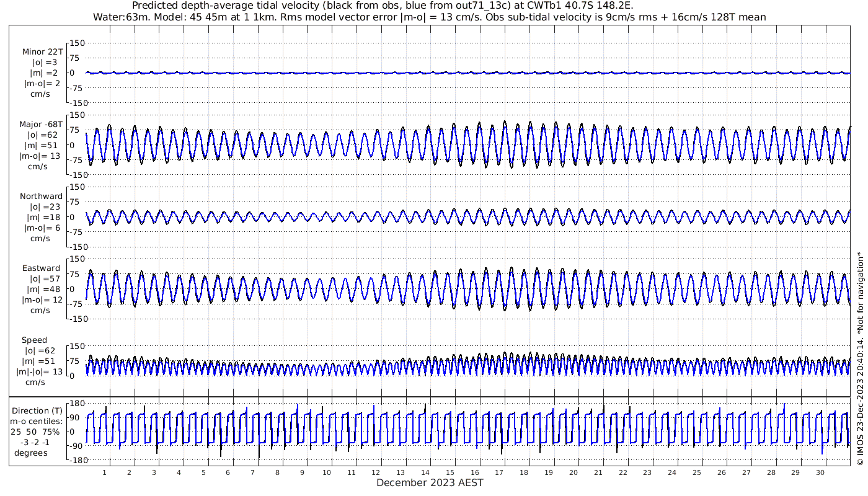Click day '23' on the date axis

[647, 472]
